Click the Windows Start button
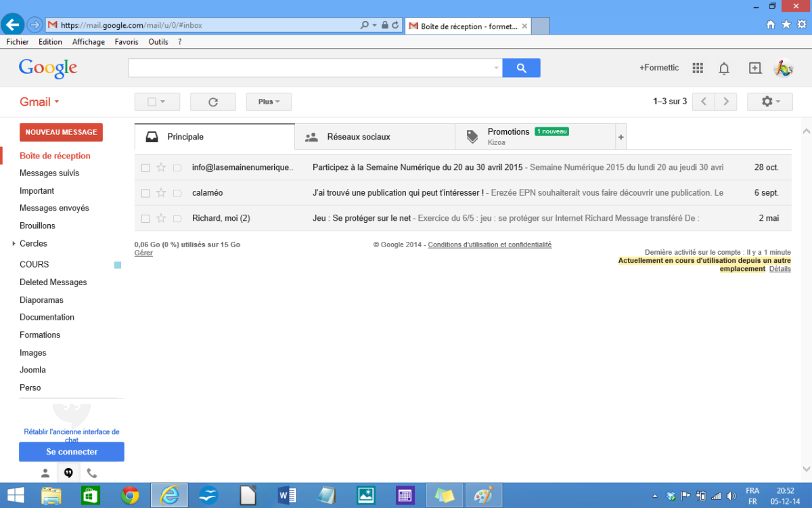The width and height of the screenshot is (812, 508). [15, 495]
